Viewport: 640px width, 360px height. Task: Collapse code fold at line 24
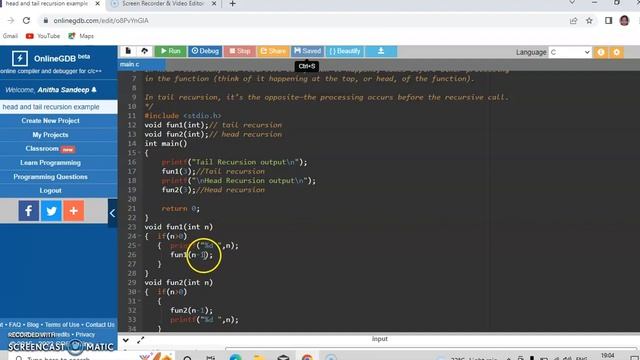(x=139, y=236)
